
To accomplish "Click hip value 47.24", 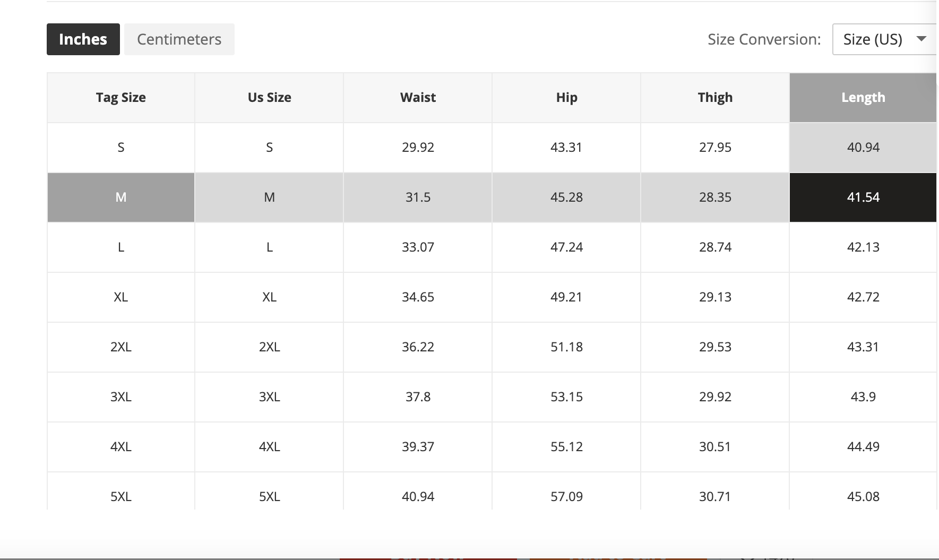I will (566, 247).
